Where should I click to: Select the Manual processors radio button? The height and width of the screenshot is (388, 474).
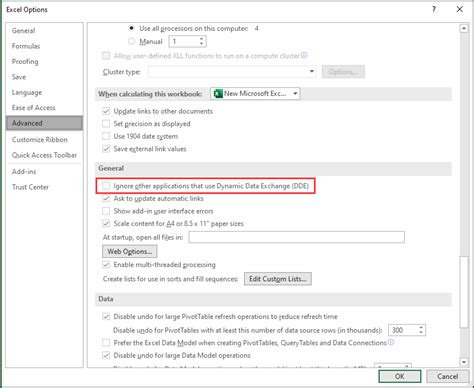click(132, 41)
